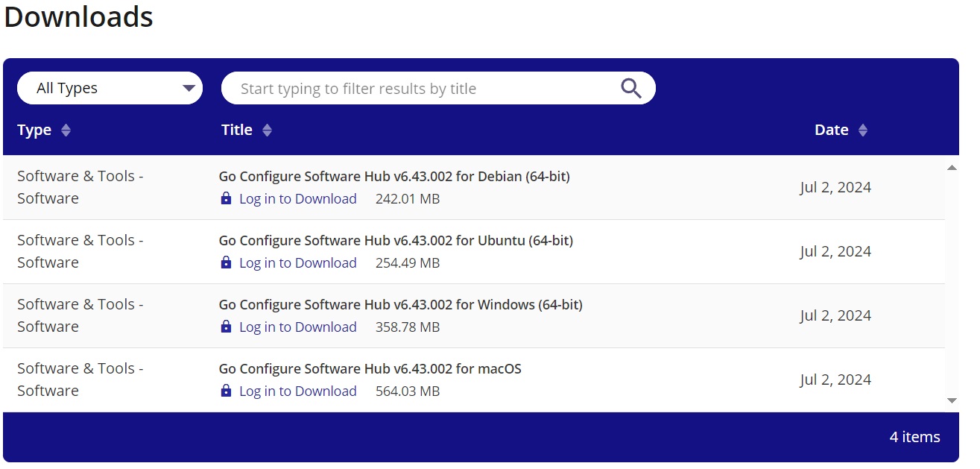This screenshot has height=469, width=980.
Task: Click the Title column header
Action: [237, 130]
